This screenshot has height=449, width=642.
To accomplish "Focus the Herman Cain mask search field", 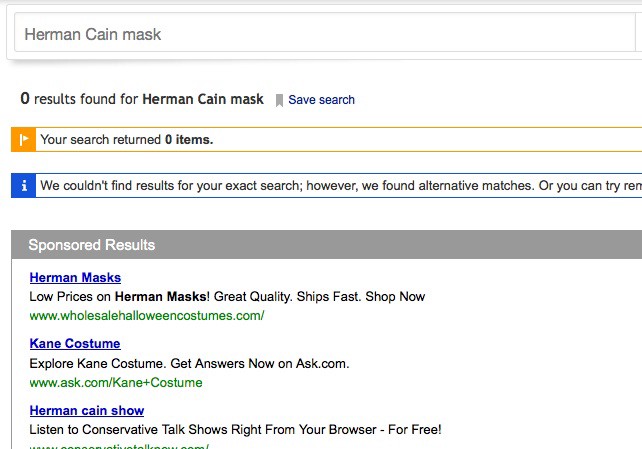I will [x=320, y=34].
